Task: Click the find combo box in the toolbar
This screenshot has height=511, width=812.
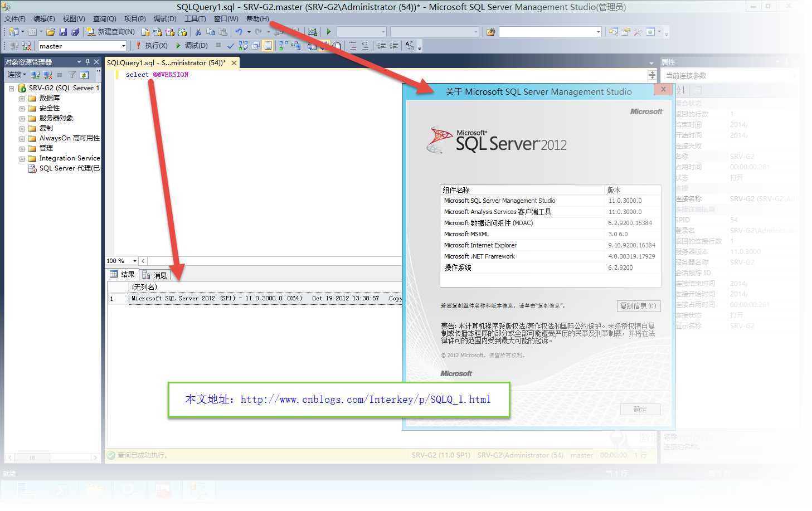Action: point(550,32)
